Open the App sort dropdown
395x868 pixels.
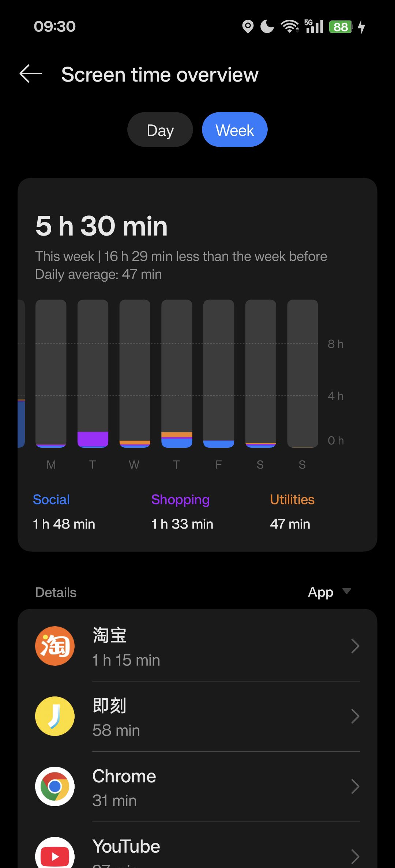329,592
